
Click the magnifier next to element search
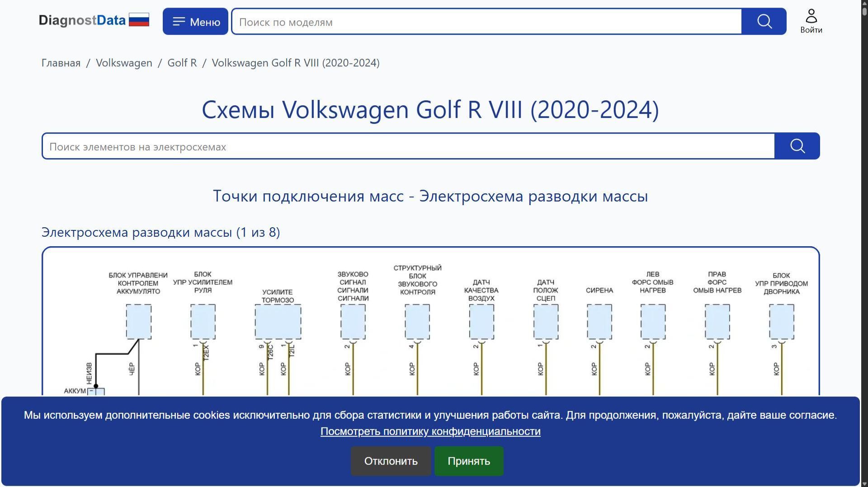[797, 145]
